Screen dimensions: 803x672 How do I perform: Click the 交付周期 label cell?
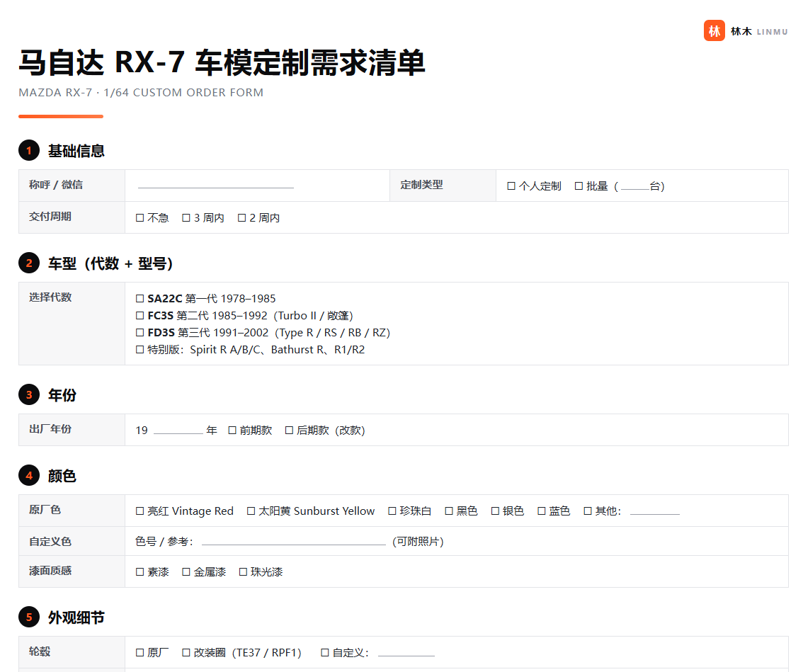click(72, 217)
